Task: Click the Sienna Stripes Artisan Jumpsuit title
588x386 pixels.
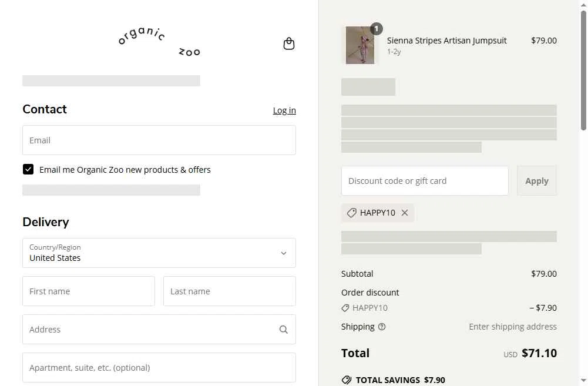Action: coord(446,41)
